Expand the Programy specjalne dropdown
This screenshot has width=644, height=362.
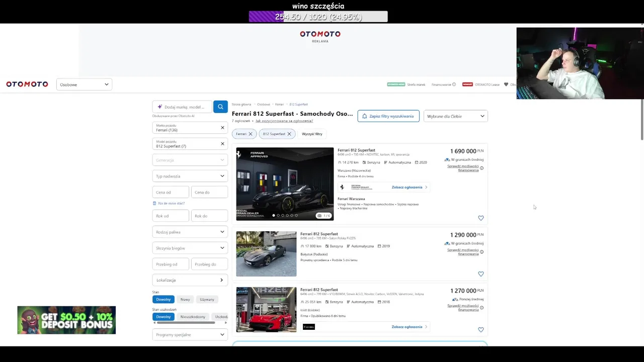(x=190, y=334)
